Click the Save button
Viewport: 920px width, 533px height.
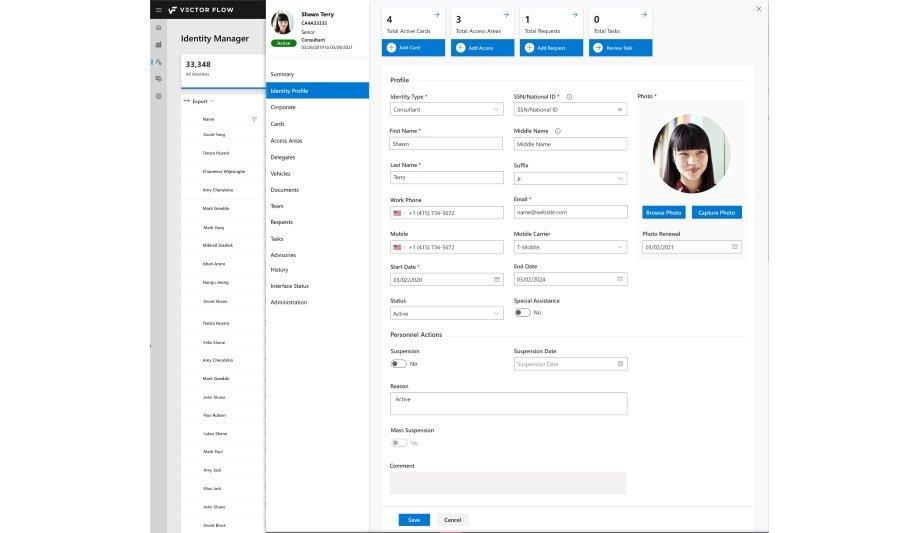(414, 520)
